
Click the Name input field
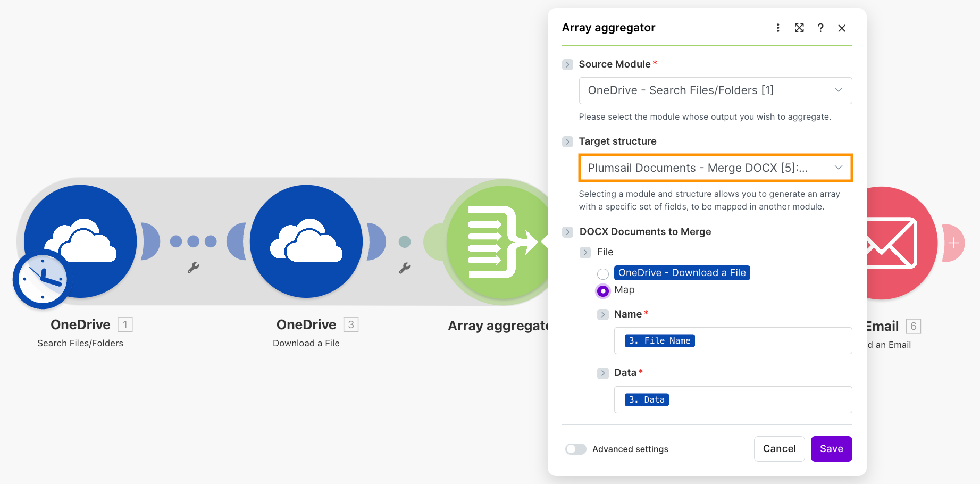tap(733, 340)
